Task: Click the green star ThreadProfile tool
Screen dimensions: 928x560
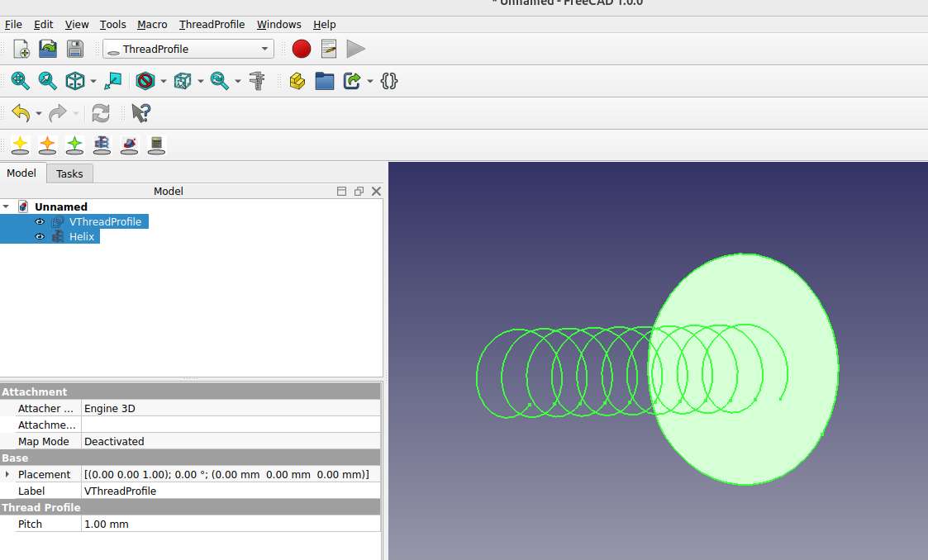Action: [x=74, y=145]
